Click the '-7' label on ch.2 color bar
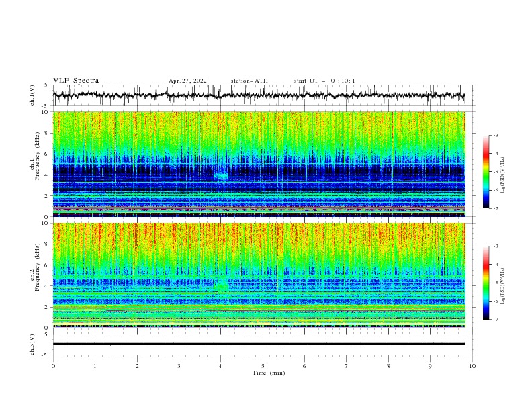The width and height of the screenshot is (532, 411). [495, 319]
